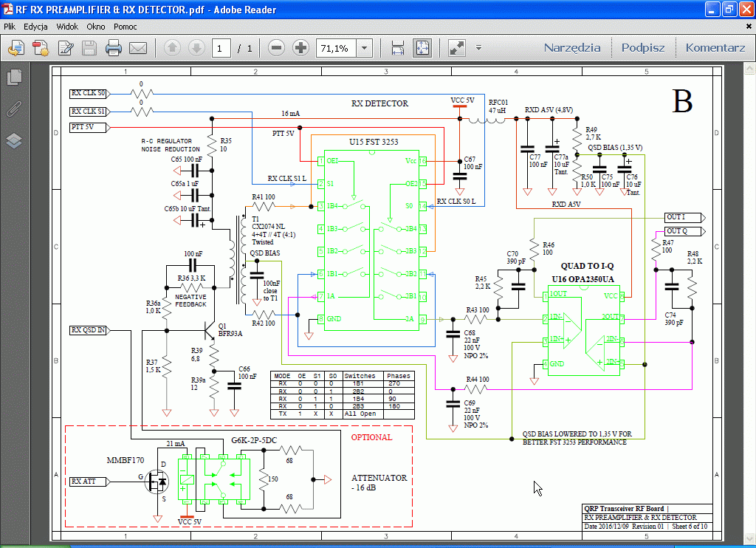The image size is (756, 548).
Task: Zoom in with plus button
Action: pyautogui.click(x=300, y=49)
